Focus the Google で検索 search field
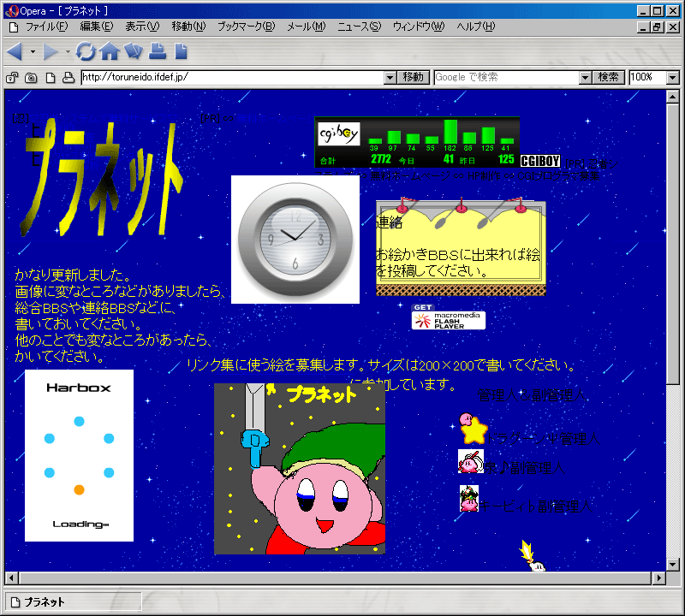 pyautogui.click(x=507, y=78)
